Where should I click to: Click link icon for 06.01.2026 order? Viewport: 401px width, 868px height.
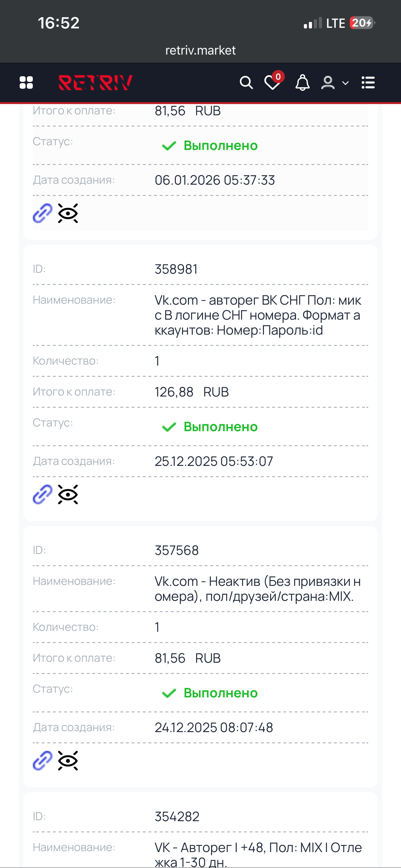[42, 213]
